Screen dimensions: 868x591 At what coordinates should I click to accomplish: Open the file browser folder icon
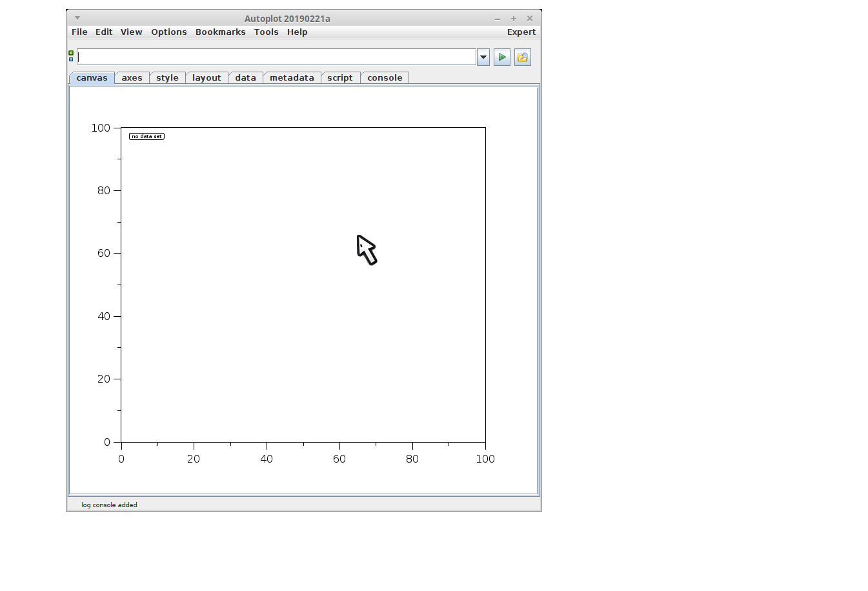[x=522, y=57]
